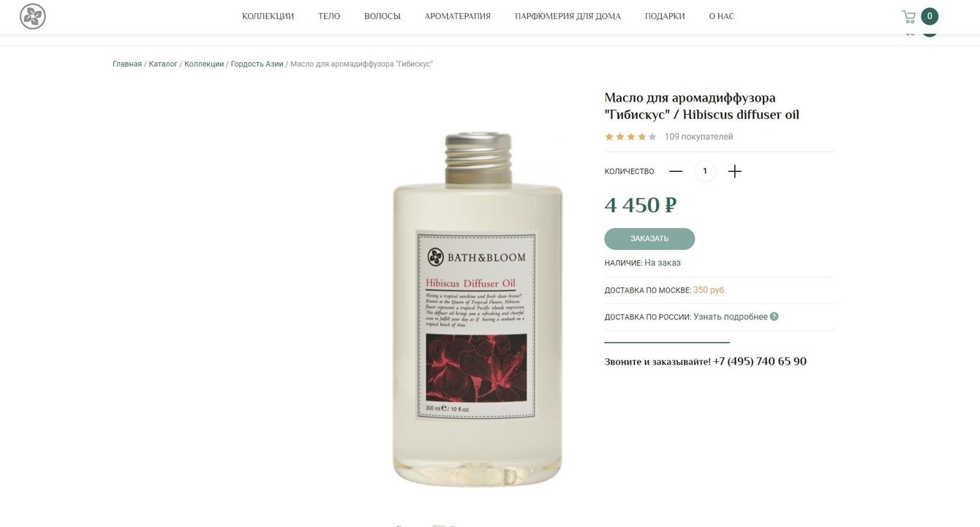Open the Волосы menu item
Image resolution: width=980 pixels, height=527 pixels.
[x=382, y=16]
